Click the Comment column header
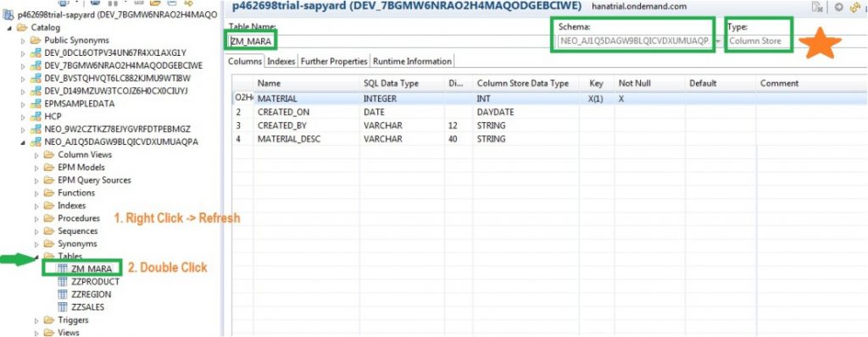 pyautogui.click(x=811, y=83)
